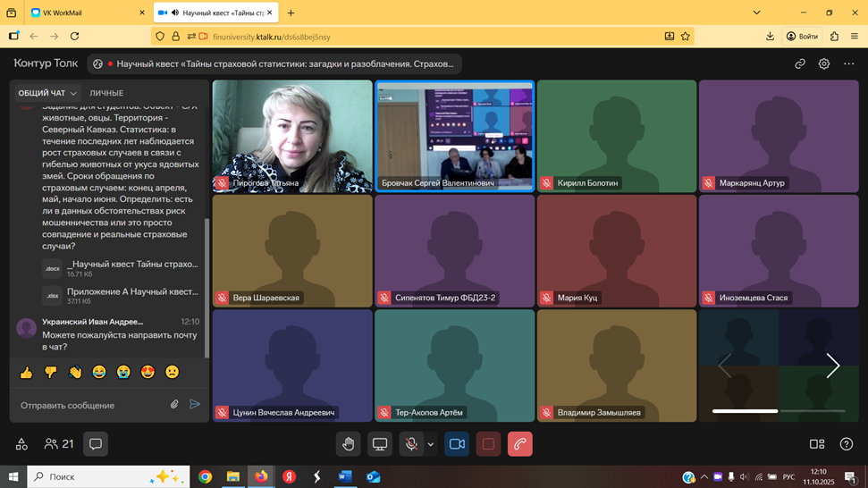Change video layout in bottom right
Viewport: 868px width, 488px height.
(x=816, y=444)
